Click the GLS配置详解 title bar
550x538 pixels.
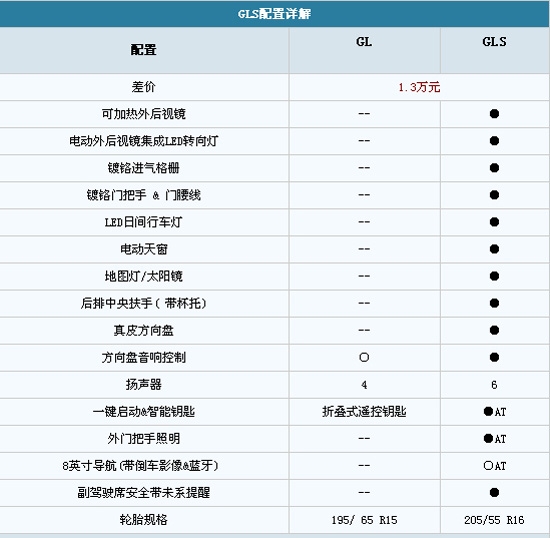point(275,14)
